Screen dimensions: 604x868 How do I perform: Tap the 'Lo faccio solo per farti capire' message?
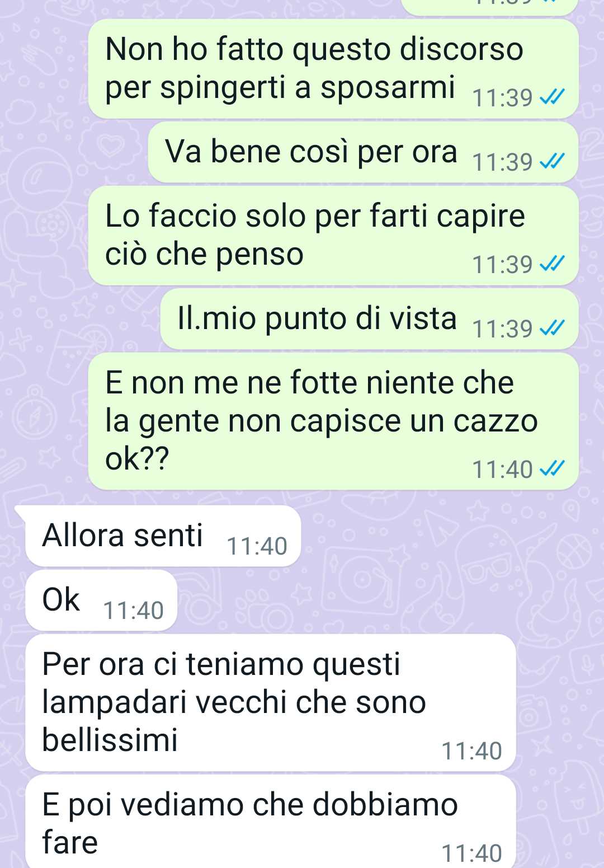pos(333,236)
